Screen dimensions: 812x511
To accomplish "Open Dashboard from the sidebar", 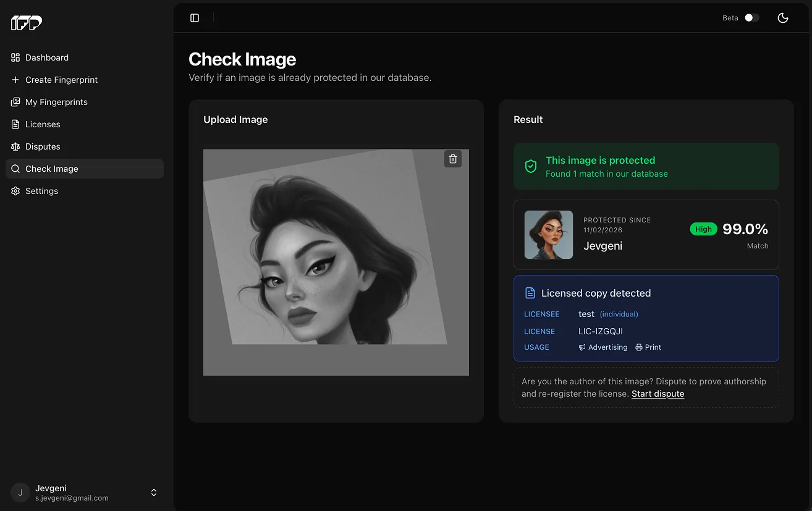I will pyautogui.click(x=85, y=57).
